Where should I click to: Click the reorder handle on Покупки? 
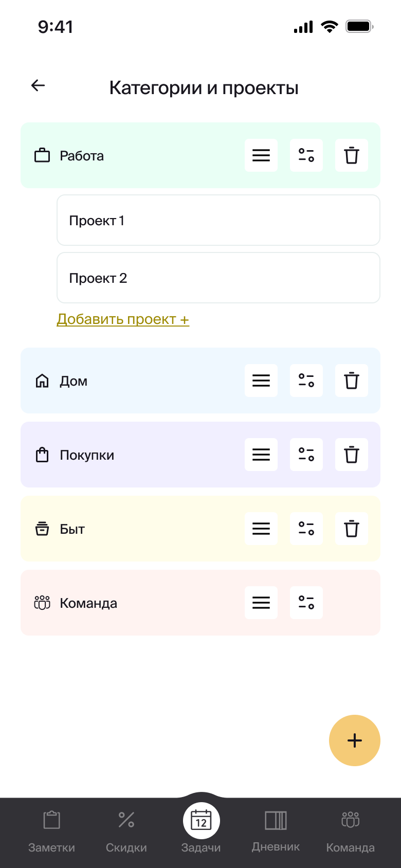point(261,455)
